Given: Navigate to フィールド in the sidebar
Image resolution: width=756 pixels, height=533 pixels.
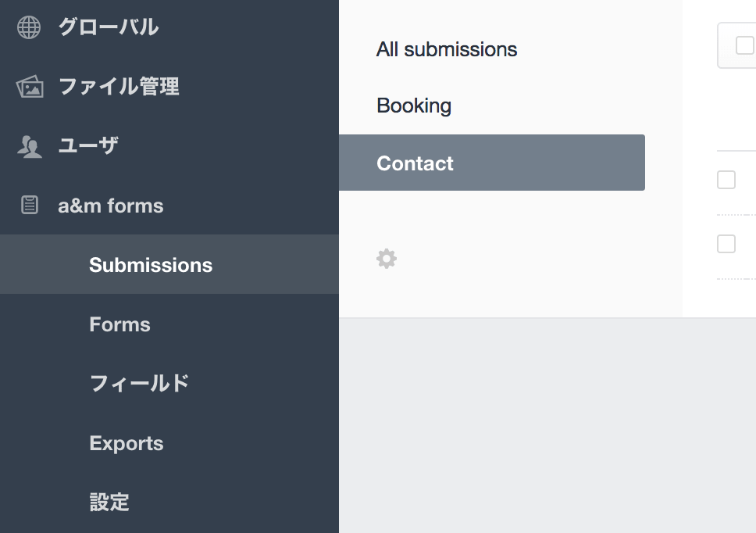Looking at the screenshot, I should click(139, 384).
